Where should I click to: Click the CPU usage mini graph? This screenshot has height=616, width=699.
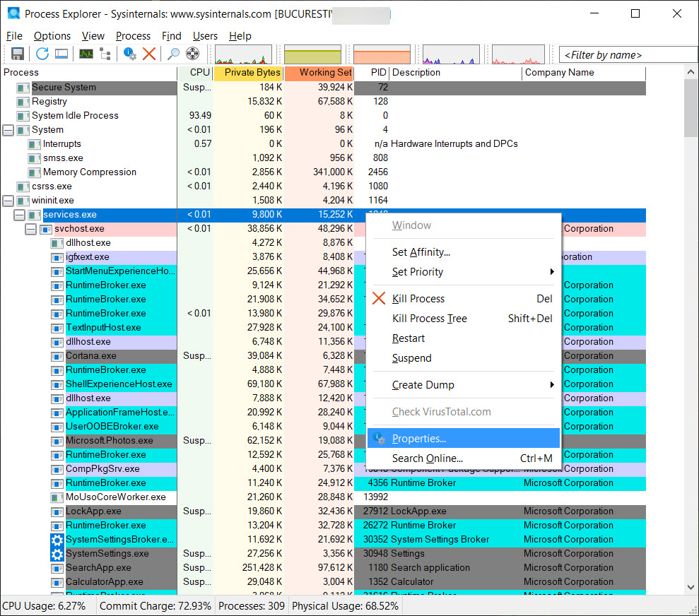tap(243, 54)
